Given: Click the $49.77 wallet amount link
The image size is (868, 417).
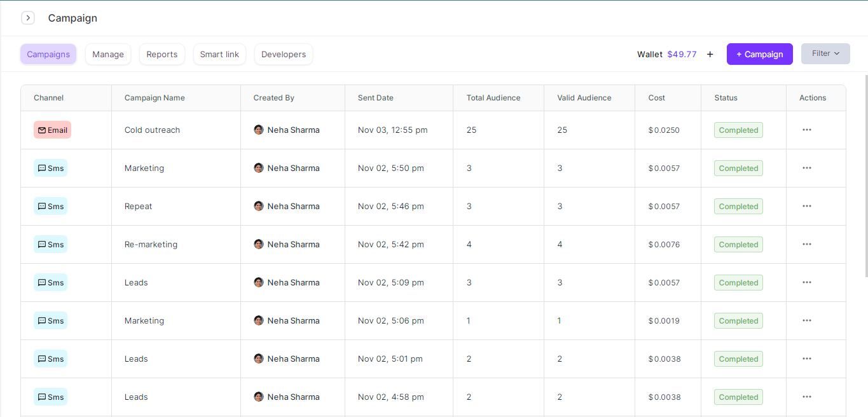Looking at the screenshot, I should (x=682, y=54).
